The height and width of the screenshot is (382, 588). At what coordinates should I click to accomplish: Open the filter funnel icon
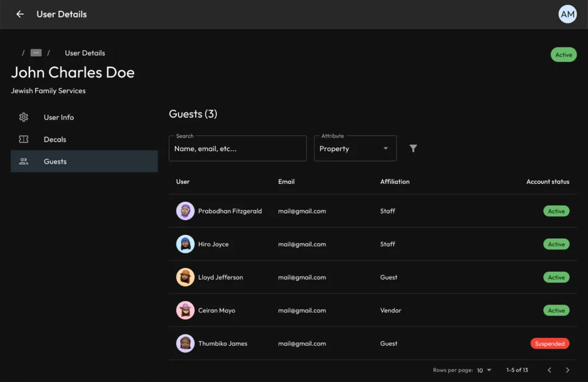(413, 149)
